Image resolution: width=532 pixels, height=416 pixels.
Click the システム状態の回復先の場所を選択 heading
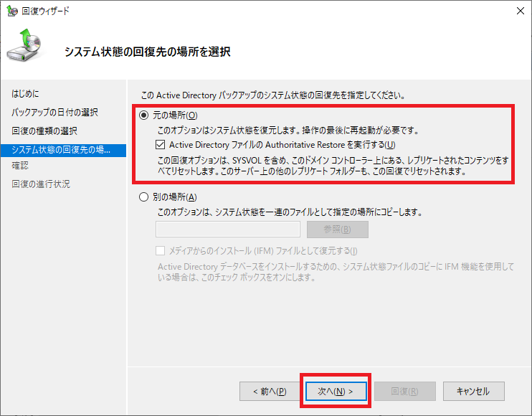tap(148, 52)
